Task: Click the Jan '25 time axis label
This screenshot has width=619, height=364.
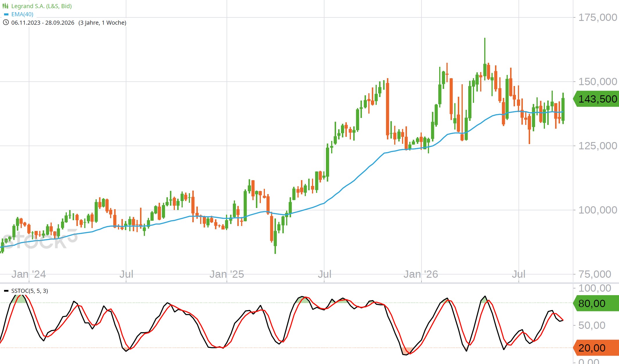Action: pos(227,274)
